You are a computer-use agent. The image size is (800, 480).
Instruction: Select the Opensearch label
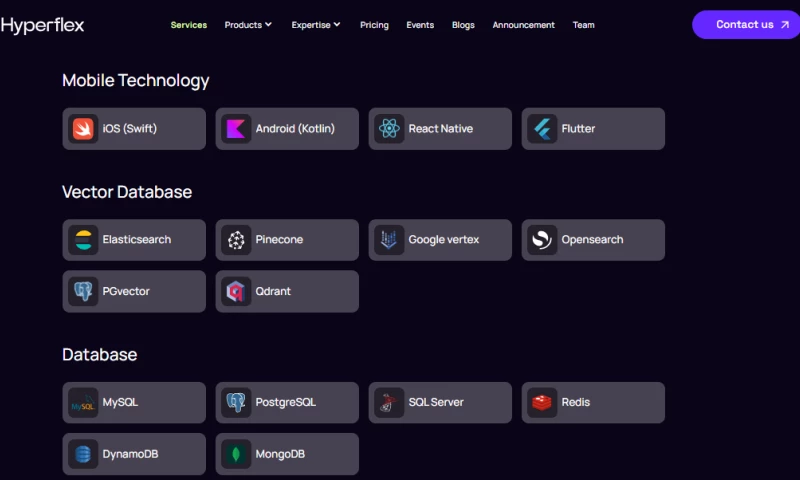pyautogui.click(x=592, y=240)
